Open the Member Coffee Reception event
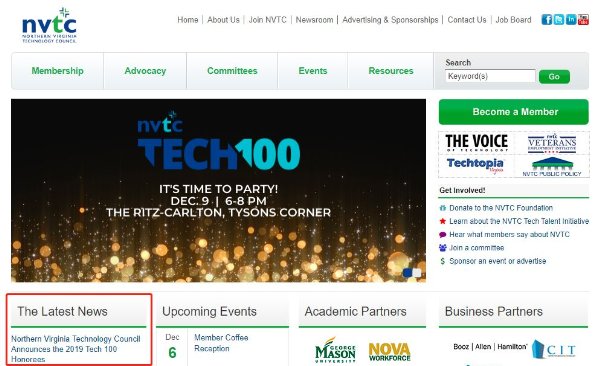The height and width of the screenshot is (366, 602). tap(221, 343)
